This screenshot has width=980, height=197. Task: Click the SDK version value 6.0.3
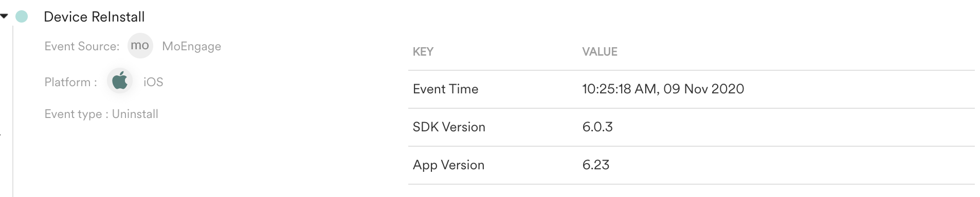tap(597, 127)
